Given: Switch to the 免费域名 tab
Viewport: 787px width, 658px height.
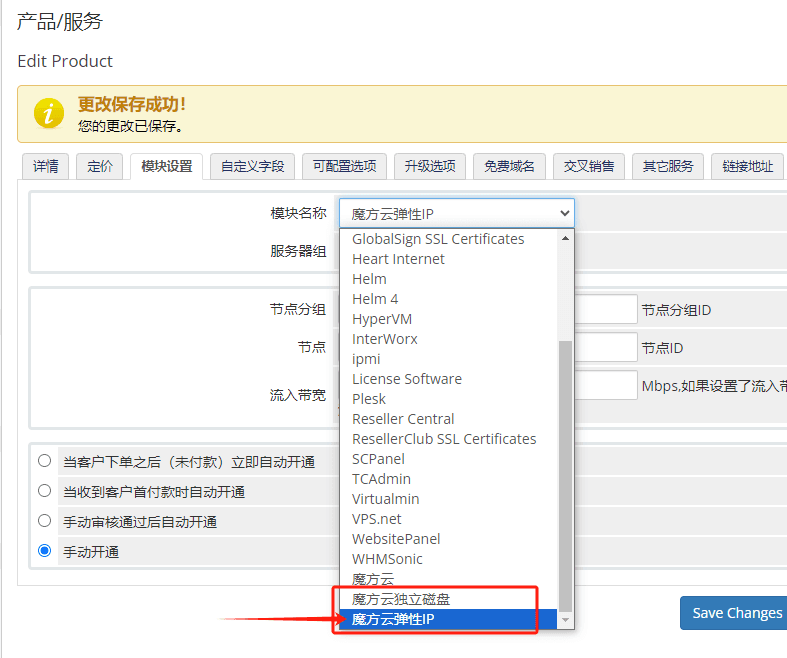Looking at the screenshot, I should coord(509,166).
